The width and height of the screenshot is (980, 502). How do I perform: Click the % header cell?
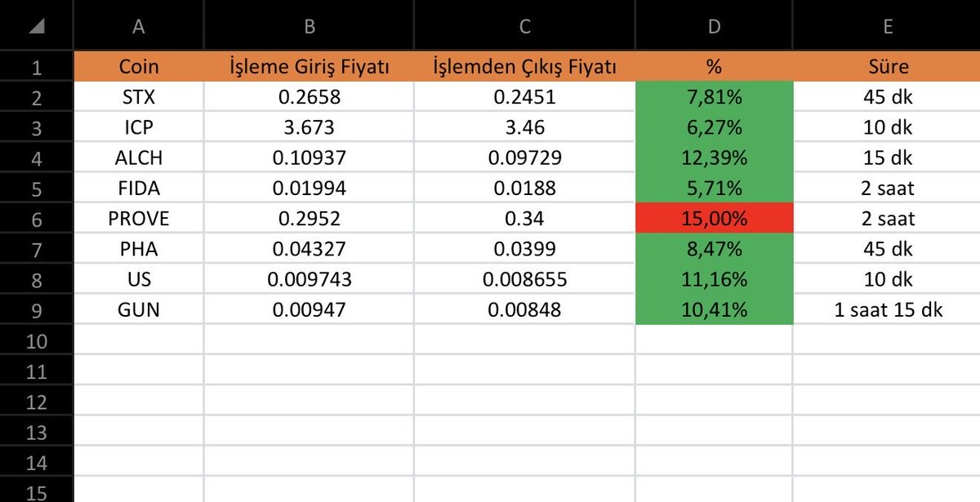point(714,67)
